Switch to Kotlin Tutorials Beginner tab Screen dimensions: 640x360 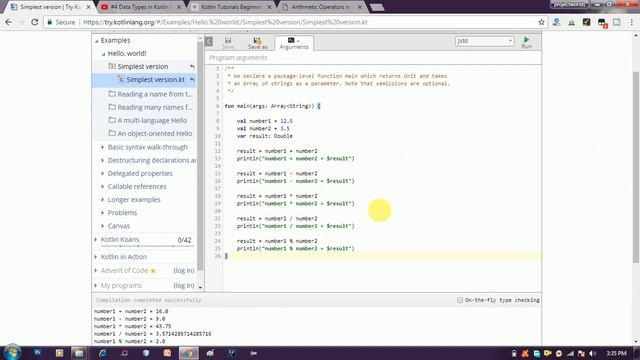tap(231, 7)
